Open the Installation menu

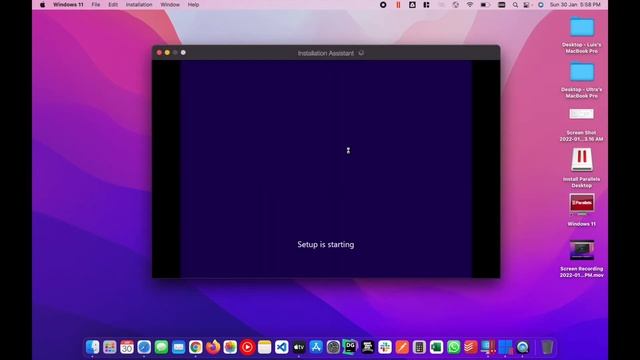point(139,5)
